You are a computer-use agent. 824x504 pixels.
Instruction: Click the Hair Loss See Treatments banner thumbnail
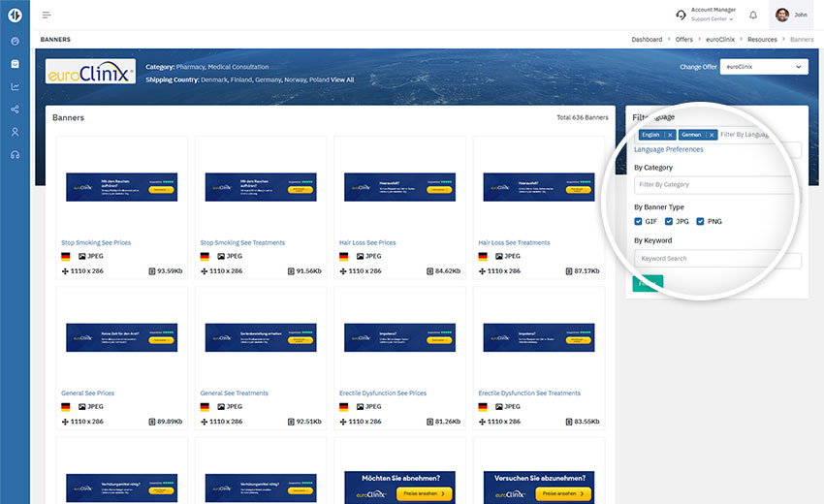539,187
